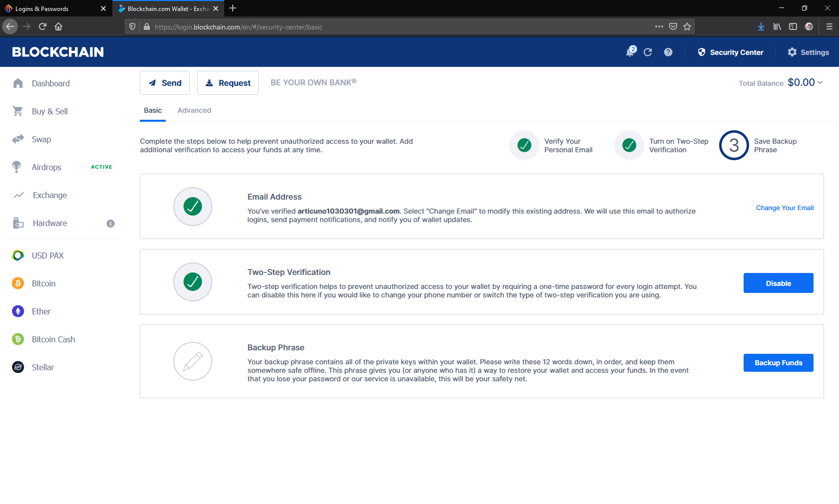Open Security Center from header
The width and height of the screenshot is (839, 504).
coord(731,52)
